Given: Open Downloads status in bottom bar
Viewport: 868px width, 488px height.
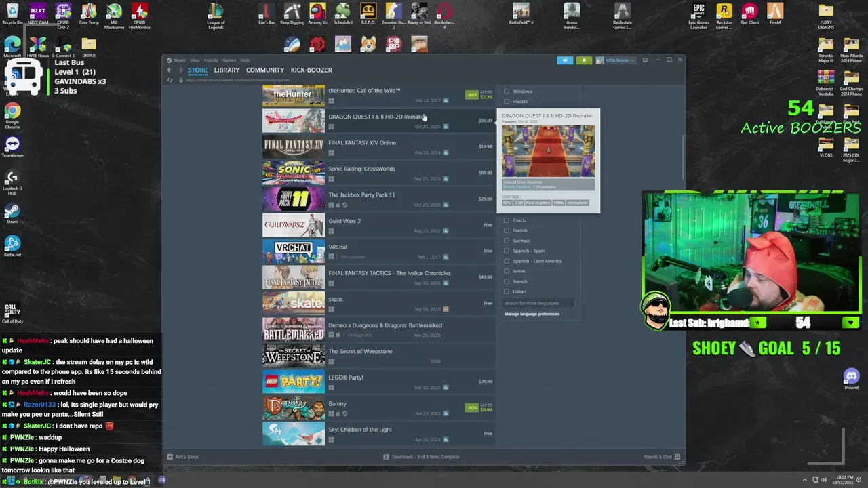Looking at the screenshot, I should click(x=421, y=457).
